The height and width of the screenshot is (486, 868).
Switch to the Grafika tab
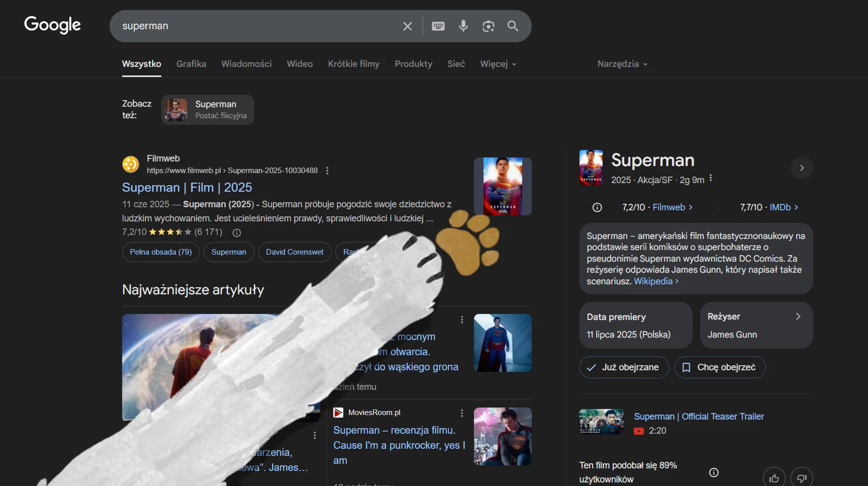pyautogui.click(x=191, y=64)
